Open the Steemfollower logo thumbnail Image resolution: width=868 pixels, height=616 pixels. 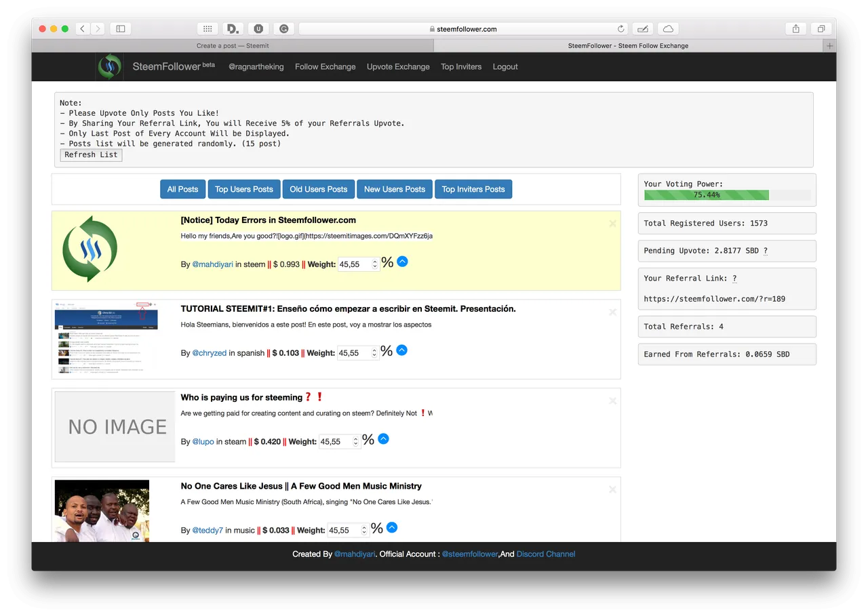pos(90,249)
